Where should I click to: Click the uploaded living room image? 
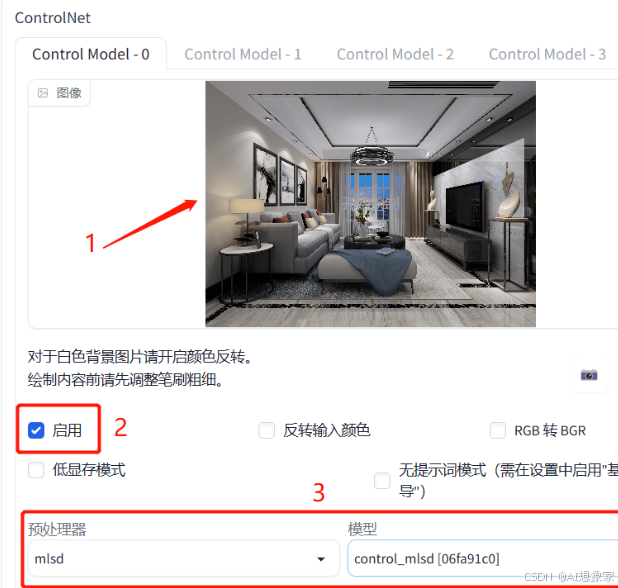[x=370, y=204]
